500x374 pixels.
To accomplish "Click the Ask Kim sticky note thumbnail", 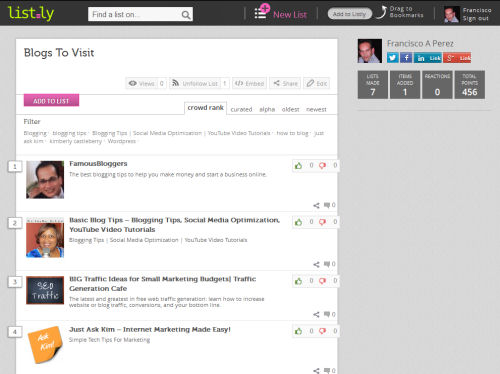I will point(45,345).
